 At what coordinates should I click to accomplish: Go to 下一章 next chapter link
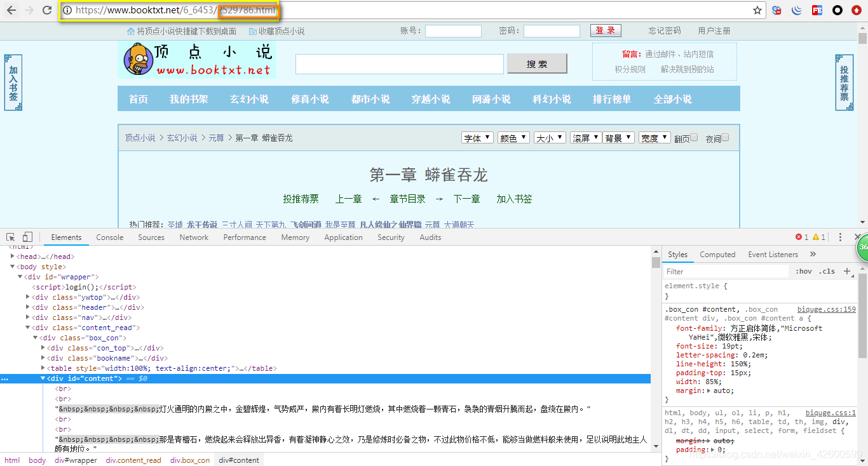coord(466,199)
